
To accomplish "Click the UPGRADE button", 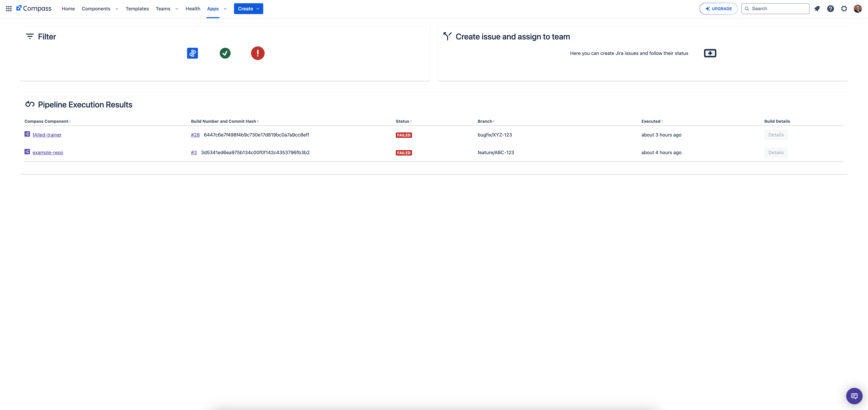I will pos(718,9).
